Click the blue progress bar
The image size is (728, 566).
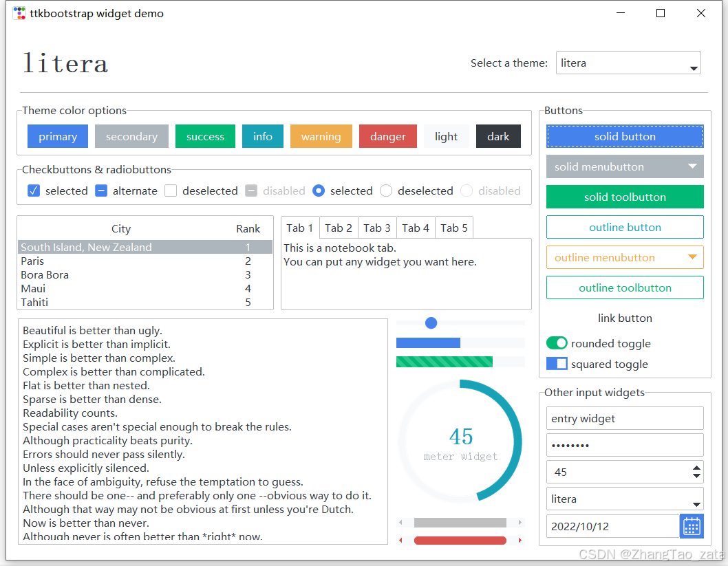460,343
